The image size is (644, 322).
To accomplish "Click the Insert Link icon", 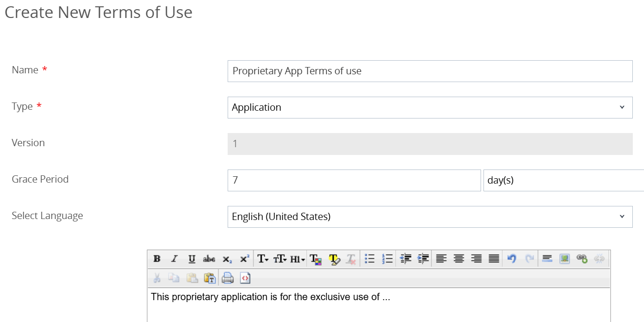I will click(x=581, y=258).
